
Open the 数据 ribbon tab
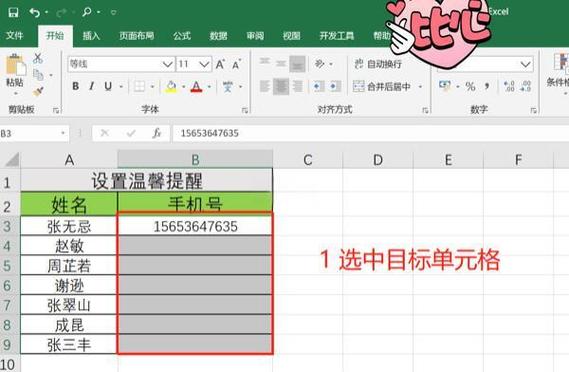[218, 36]
